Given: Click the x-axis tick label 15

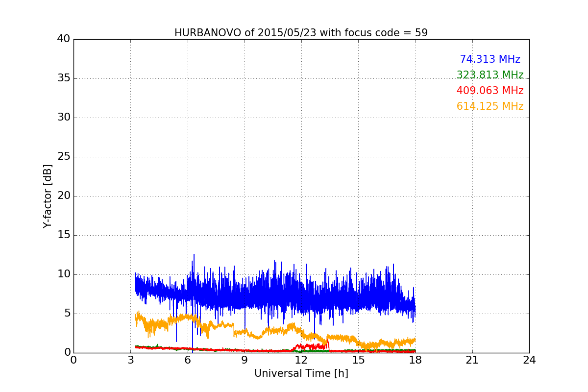Looking at the screenshot, I should coord(358,360).
